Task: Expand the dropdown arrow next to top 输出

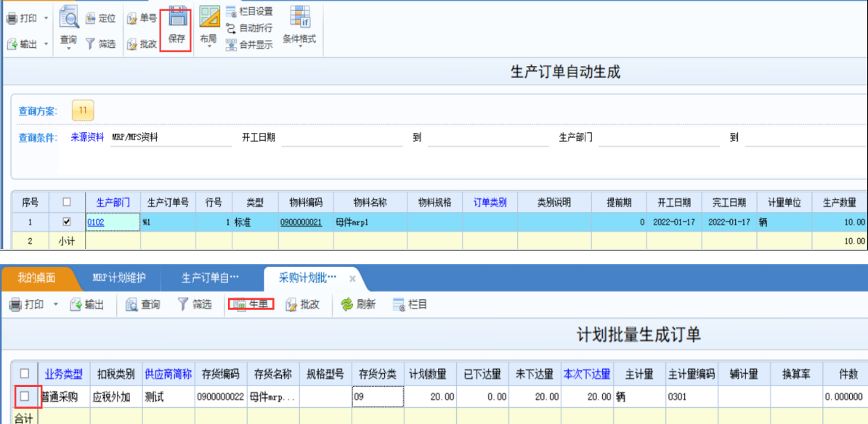Action: pos(46,44)
